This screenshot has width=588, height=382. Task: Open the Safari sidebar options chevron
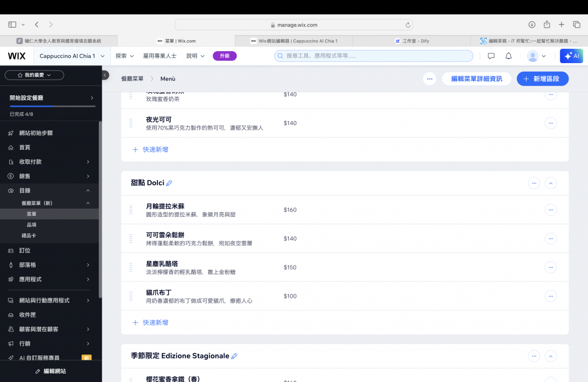pyautogui.click(x=23, y=25)
